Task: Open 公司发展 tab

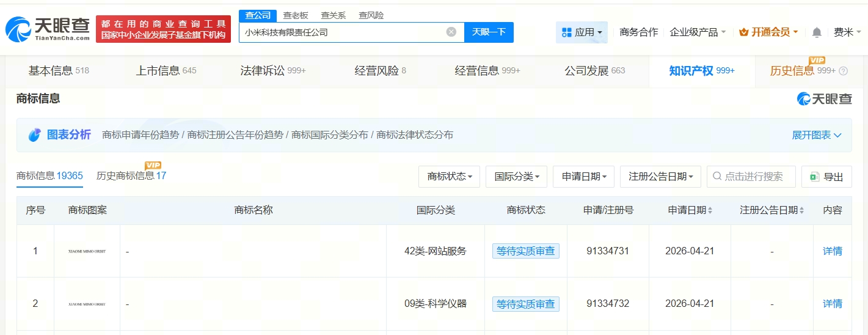Action: pyautogui.click(x=595, y=71)
